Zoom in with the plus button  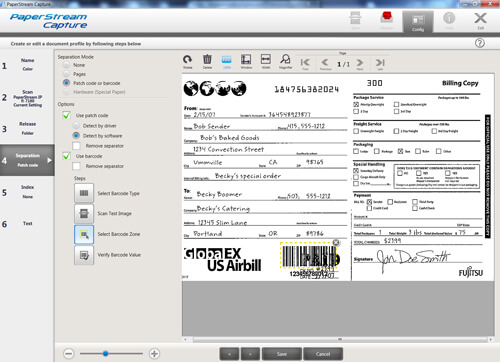[154, 353]
